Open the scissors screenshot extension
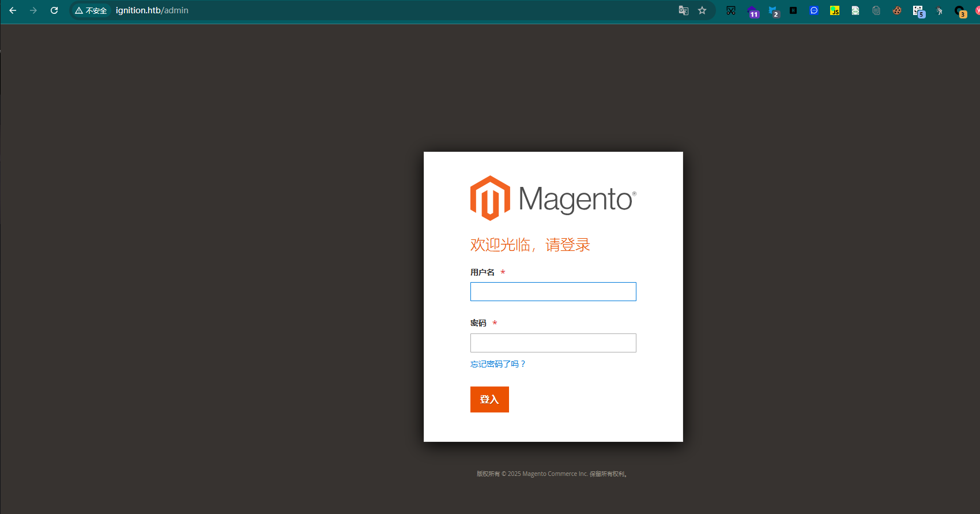Image resolution: width=980 pixels, height=514 pixels. (731, 10)
